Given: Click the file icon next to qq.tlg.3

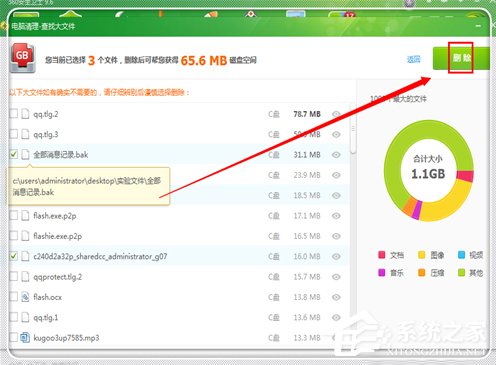Looking at the screenshot, I should tap(25, 134).
